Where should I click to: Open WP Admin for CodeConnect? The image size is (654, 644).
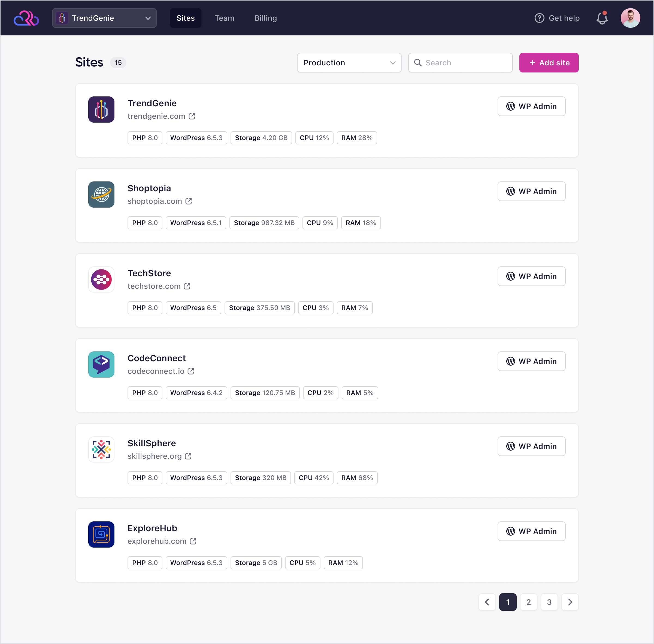(531, 361)
